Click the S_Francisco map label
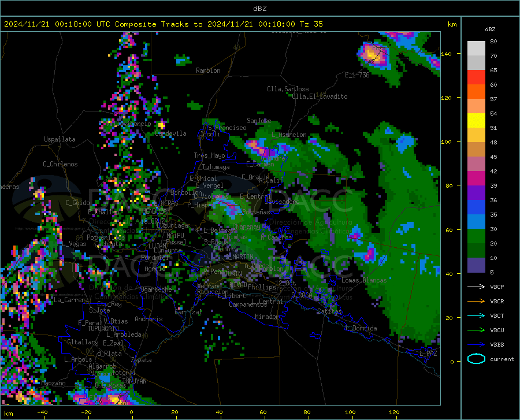Screen dimensions: 520x420 pos(227,128)
